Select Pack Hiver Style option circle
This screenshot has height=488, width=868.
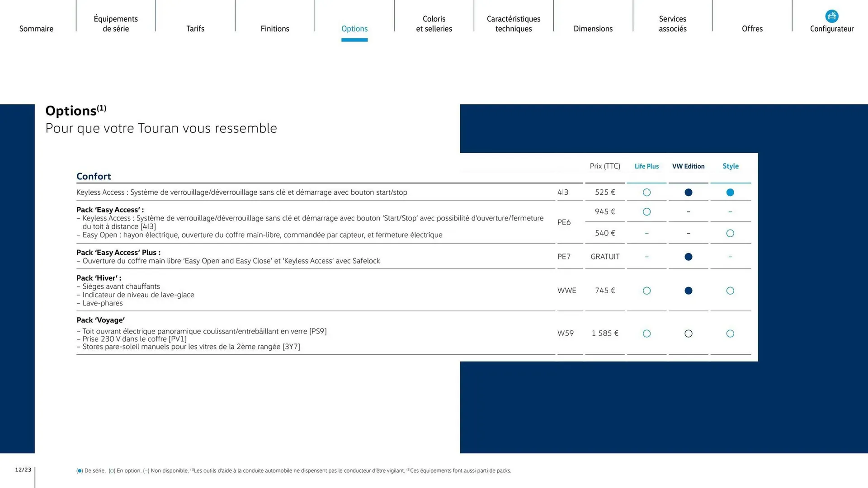click(x=730, y=291)
